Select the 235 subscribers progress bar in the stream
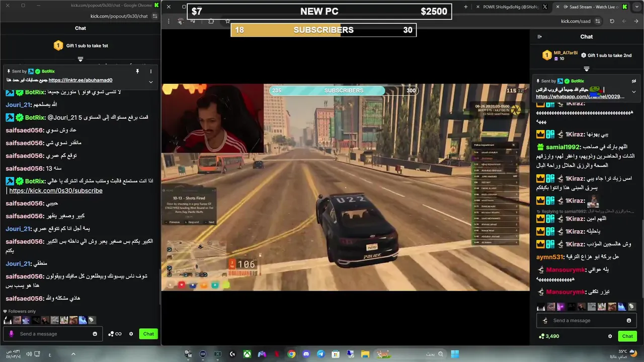 point(344,90)
